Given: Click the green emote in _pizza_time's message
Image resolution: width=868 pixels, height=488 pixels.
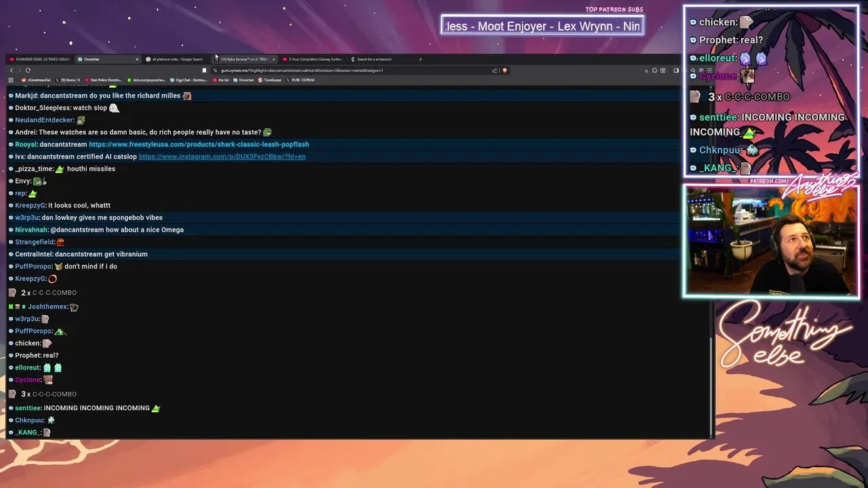Looking at the screenshot, I should click(x=60, y=169).
